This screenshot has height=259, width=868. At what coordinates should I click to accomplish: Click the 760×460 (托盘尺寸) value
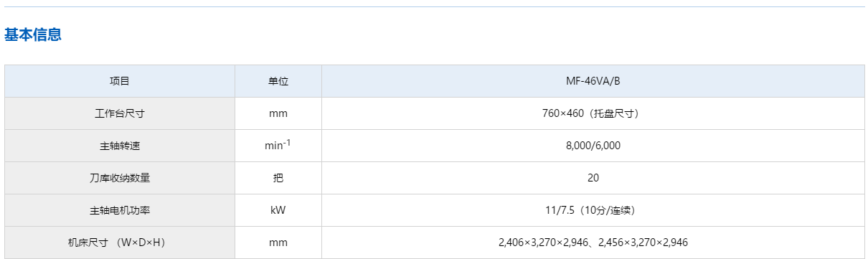593,113
